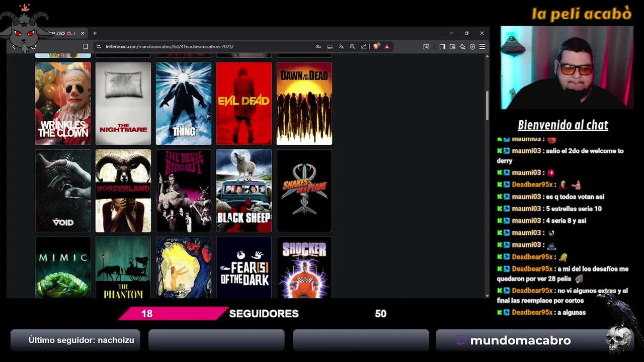
Task: Click the pink followers progress bar showing 18
Action: (174, 314)
